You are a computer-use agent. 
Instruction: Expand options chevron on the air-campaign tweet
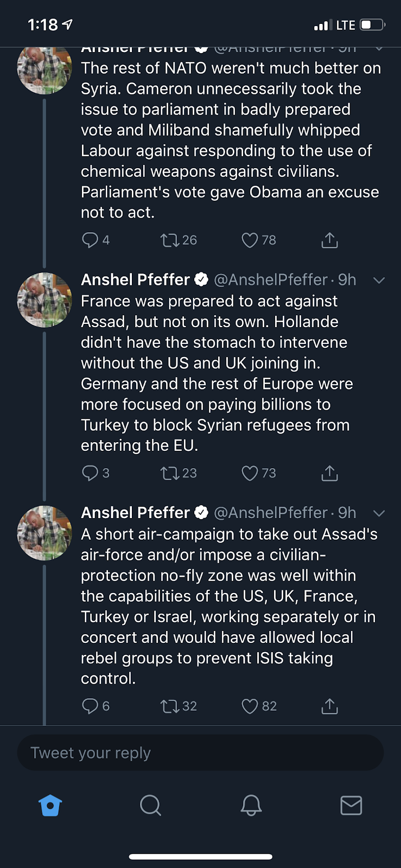pyautogui.click(x=379, y=513)
